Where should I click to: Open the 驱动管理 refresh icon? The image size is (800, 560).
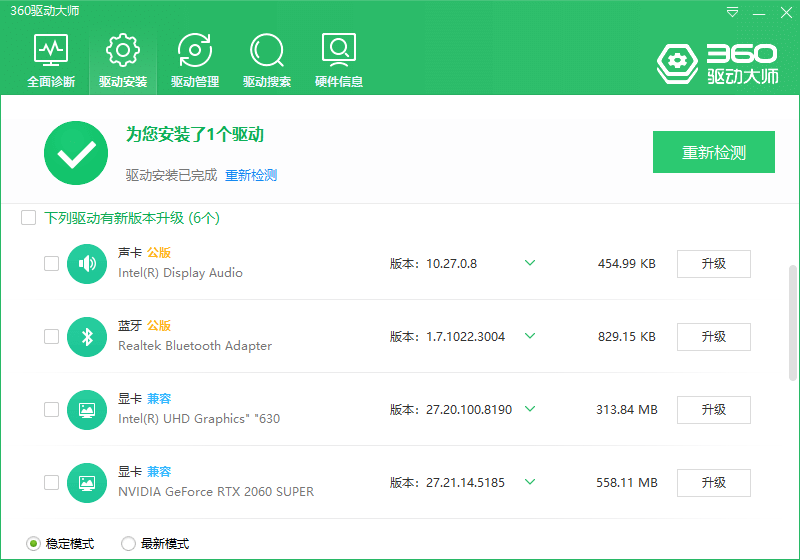[194, 50]
